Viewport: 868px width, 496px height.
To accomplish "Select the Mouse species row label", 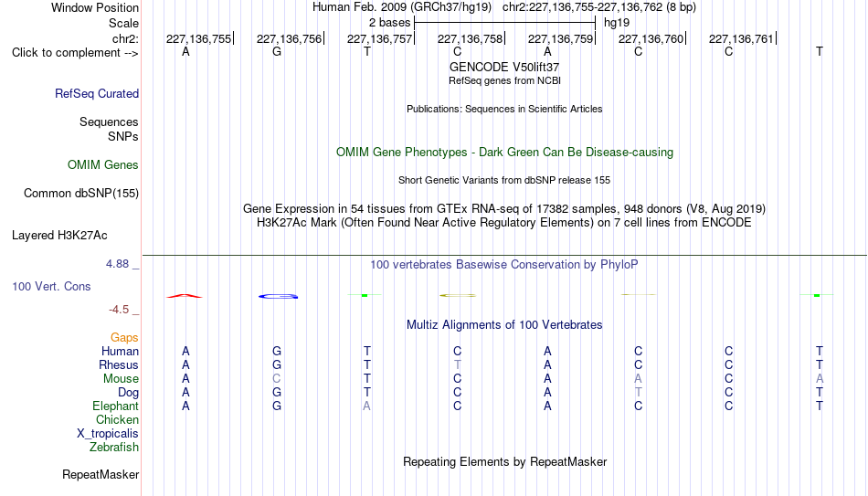I will coord(122,379).
